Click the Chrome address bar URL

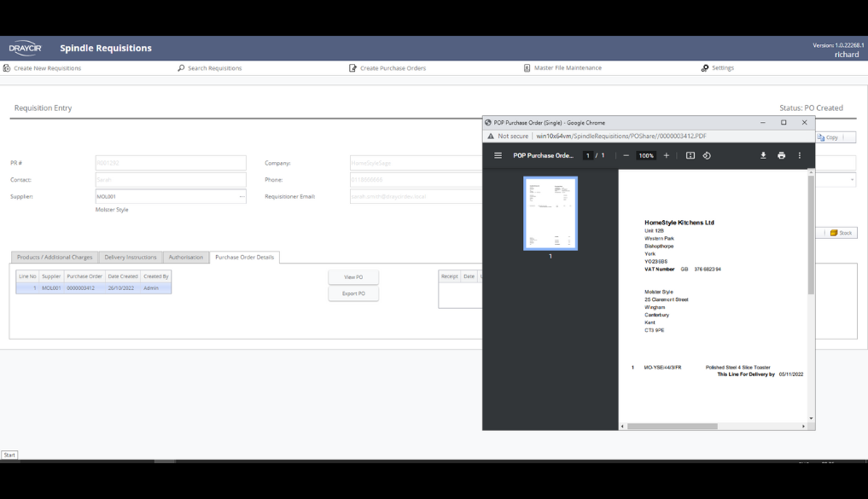tap(621, 136)
